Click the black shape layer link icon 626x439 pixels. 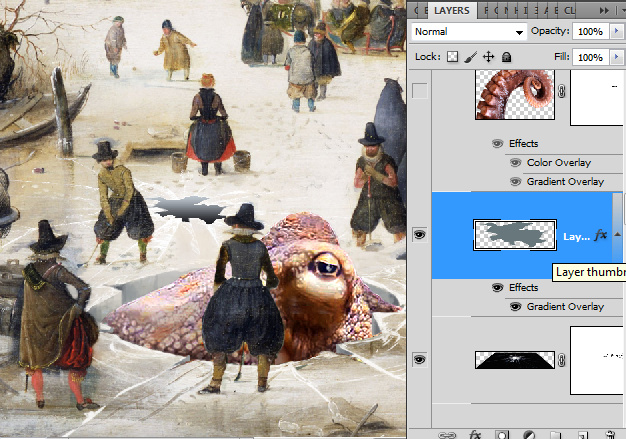coord(562,360)
